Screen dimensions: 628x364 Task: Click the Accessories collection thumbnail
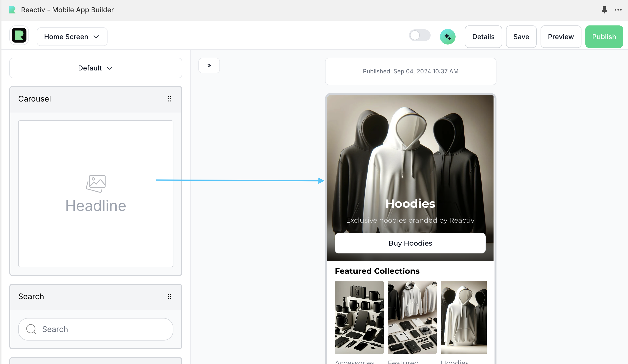click(359, 317)
